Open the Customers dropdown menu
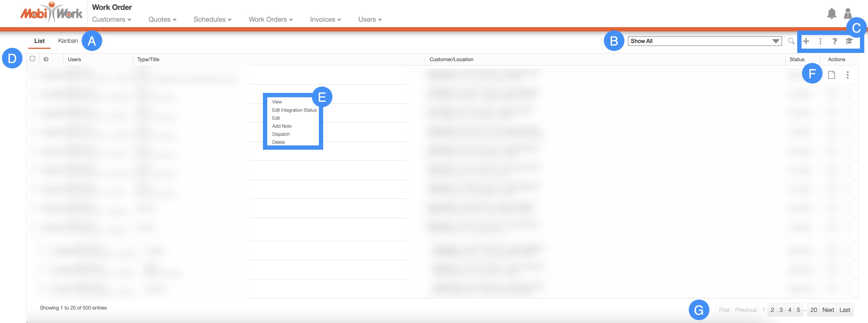The image size is (868, 323). [x=112, y=20]
